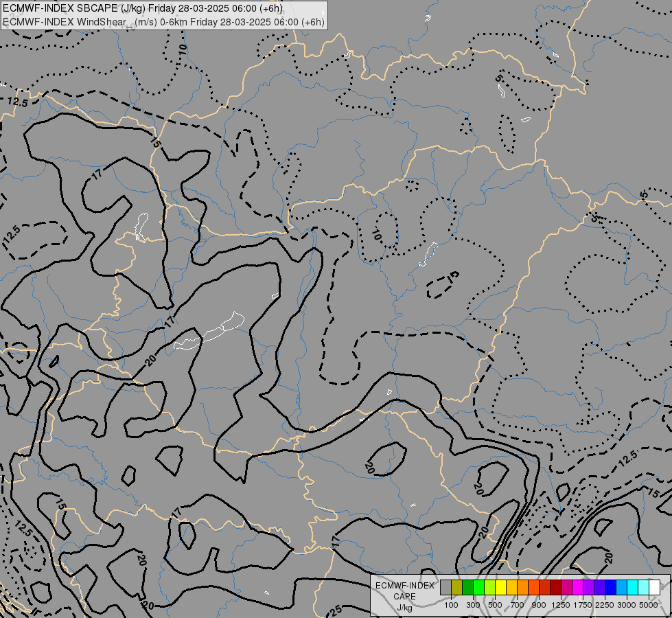Select the white swatch ending the legend

coord(655,588)
